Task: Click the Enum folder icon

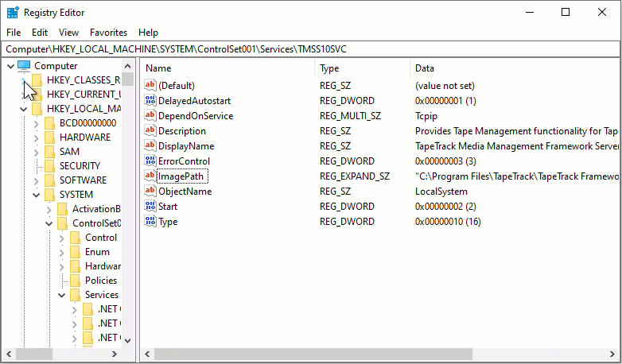Action: pos(76,252)
